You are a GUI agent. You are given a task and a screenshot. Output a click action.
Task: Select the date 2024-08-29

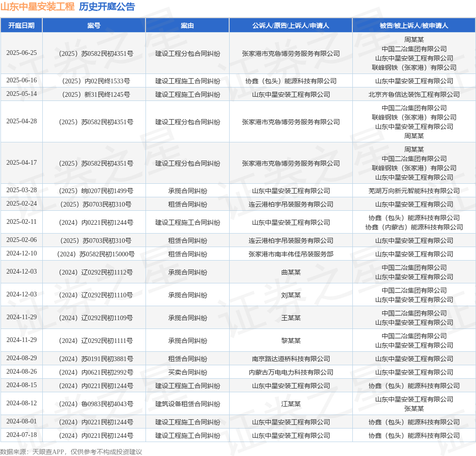[21, 358]
